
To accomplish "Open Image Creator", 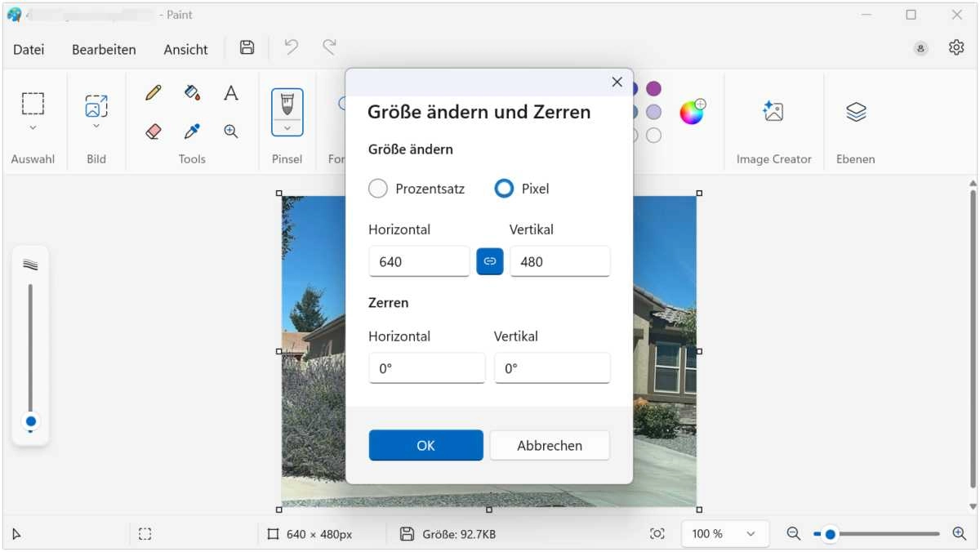I will coord(773,111).
